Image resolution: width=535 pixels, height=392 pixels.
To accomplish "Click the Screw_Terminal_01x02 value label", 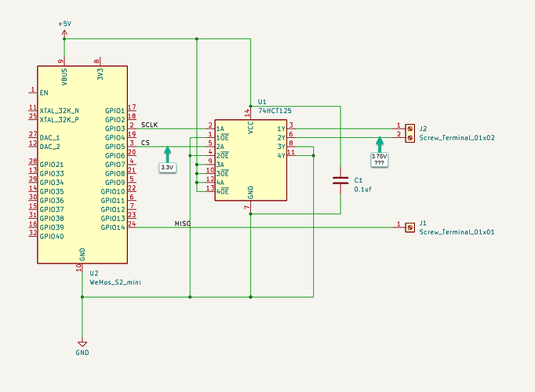I will click(457, 138).
